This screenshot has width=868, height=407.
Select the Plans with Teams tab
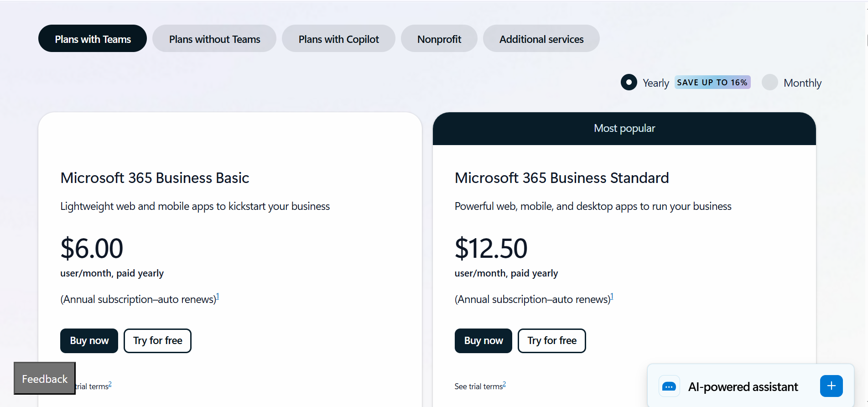[x=93, y=39]
